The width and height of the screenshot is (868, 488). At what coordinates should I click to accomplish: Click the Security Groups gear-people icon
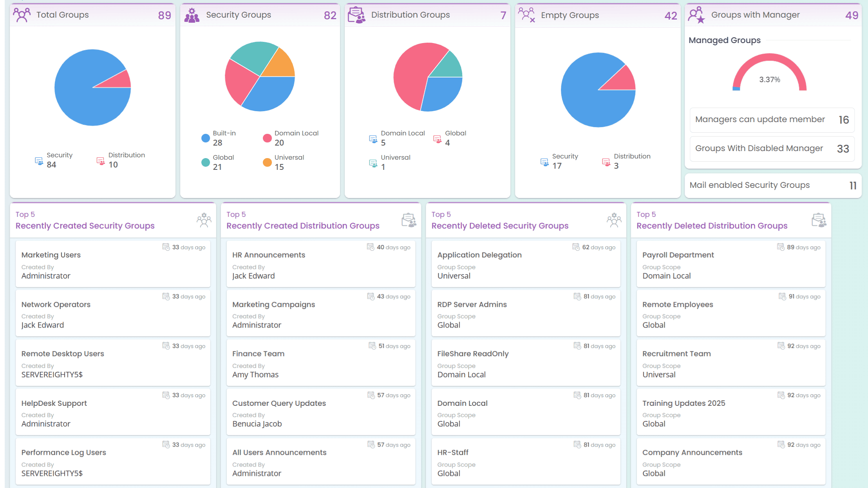click(192, 15)
